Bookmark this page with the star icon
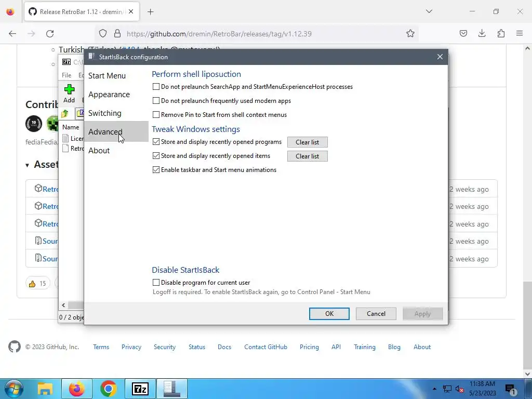The height and width of the screenshot is (399, 532). coord(410,33)
